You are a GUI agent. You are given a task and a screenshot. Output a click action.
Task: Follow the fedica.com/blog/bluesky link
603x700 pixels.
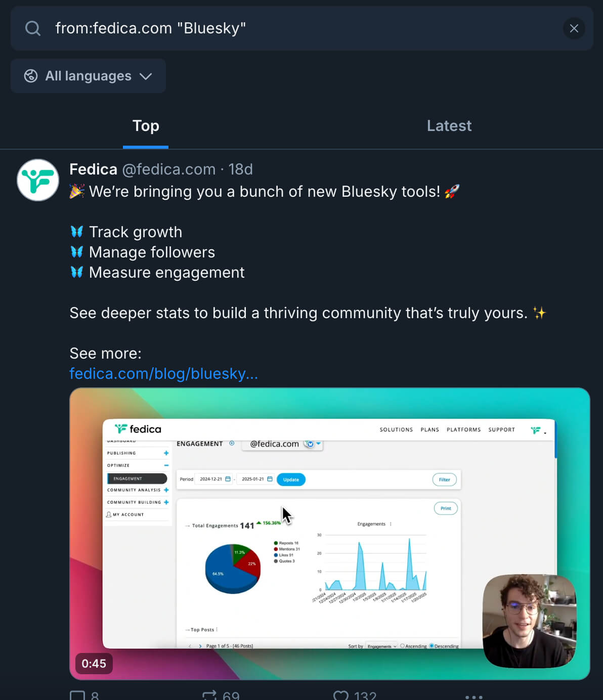point(163,374)
